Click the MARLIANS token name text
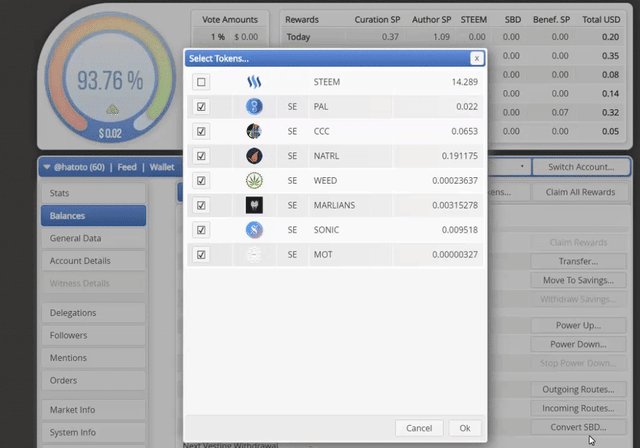This screenshot has height=448, width=640. [334, 205]
